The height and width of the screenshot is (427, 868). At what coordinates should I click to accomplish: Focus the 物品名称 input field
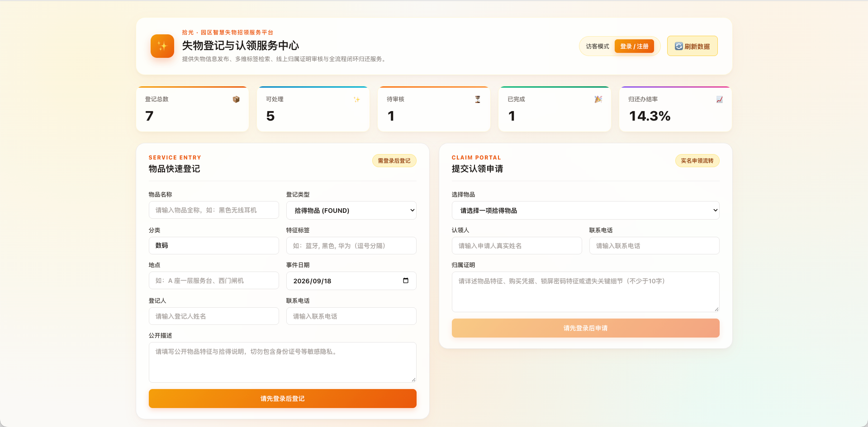[214, 210]
